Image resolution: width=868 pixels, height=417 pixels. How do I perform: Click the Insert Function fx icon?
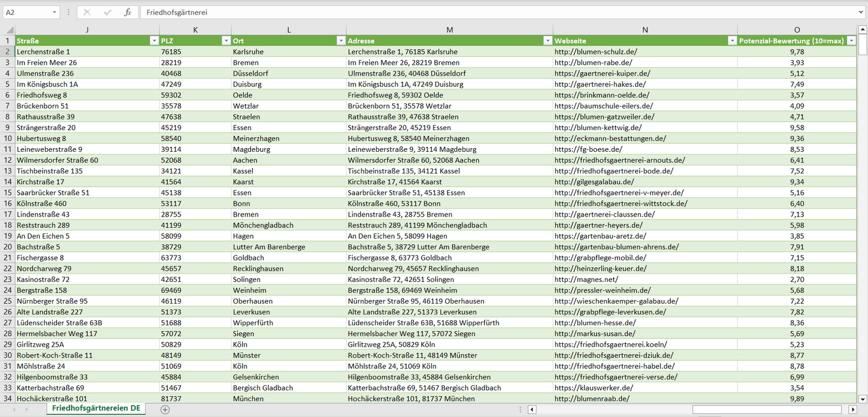click(x=127, y=12)
